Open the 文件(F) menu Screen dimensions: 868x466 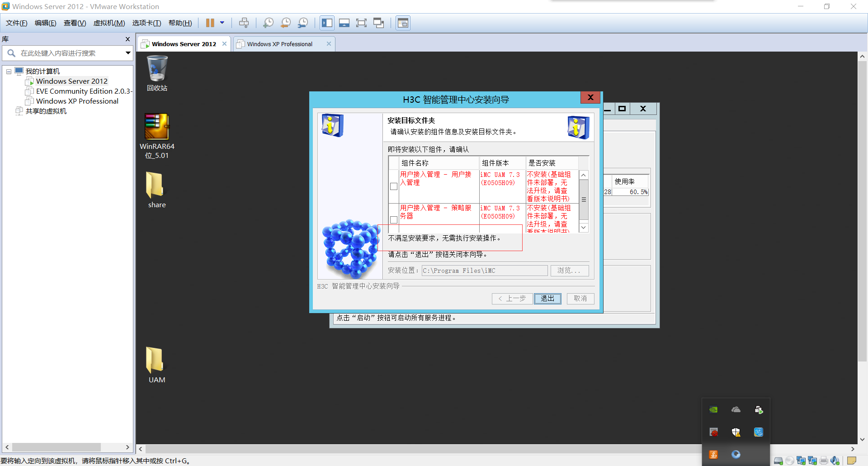17,23
